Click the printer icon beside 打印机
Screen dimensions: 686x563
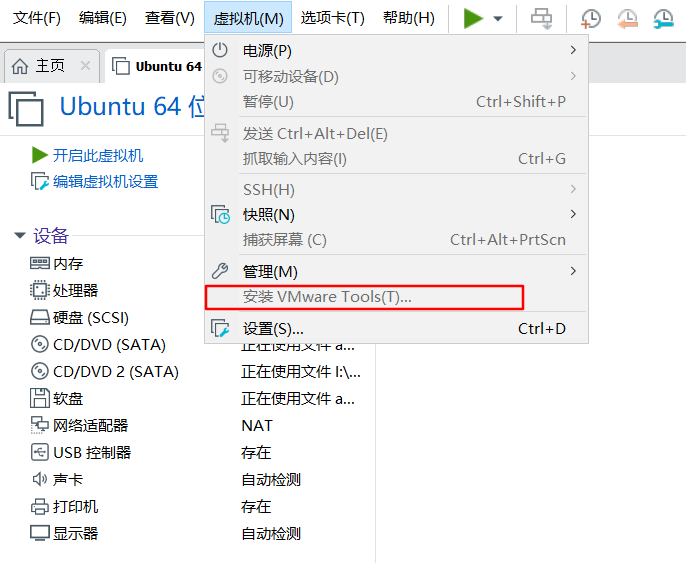[40, 507]
